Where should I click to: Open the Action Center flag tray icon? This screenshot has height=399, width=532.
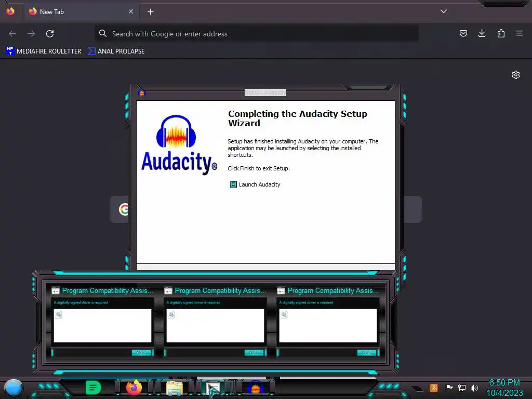tap(449, 388)
